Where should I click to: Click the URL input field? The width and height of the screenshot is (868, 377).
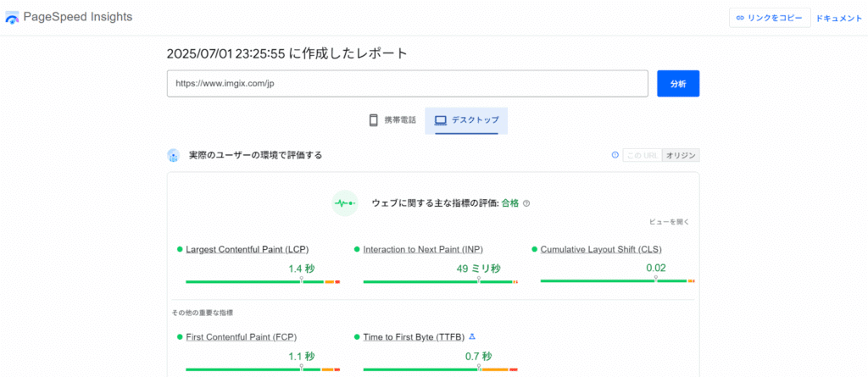(x=409, y=84)
